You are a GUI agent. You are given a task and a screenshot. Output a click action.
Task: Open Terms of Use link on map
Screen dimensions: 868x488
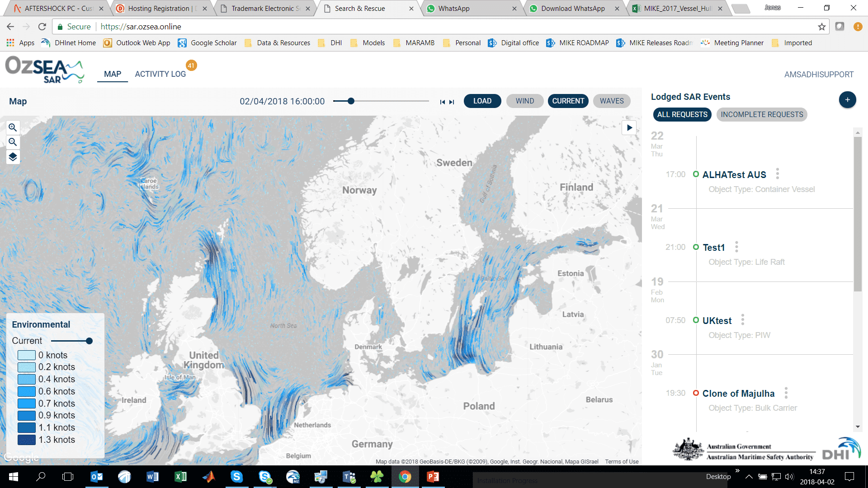click(x=622, y=462)
